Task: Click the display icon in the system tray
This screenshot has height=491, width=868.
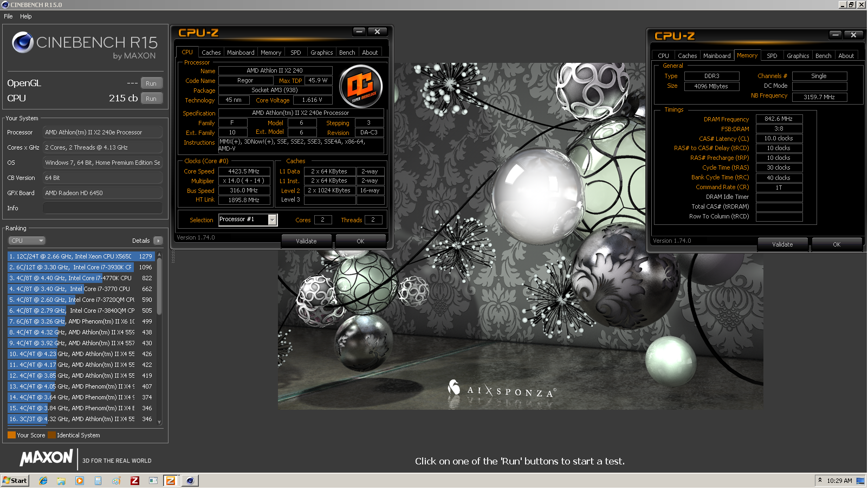Action: click(860, 481)
